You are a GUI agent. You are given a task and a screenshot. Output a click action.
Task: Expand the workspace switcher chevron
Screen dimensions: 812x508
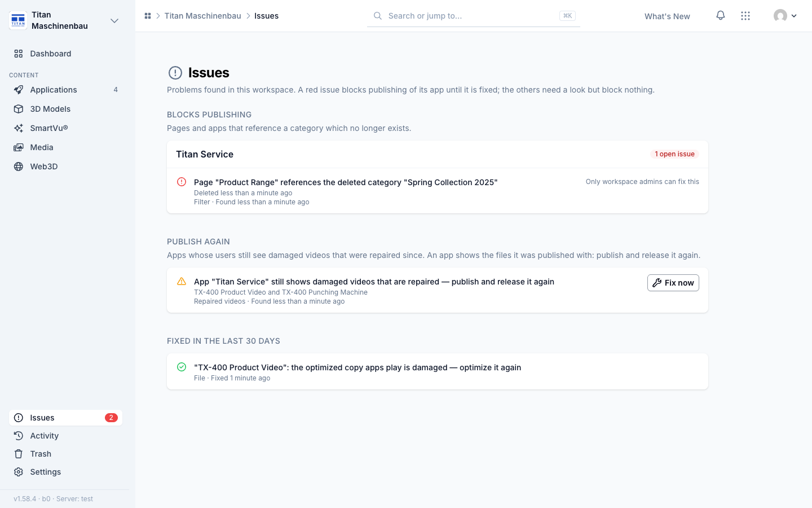(114, 21)
